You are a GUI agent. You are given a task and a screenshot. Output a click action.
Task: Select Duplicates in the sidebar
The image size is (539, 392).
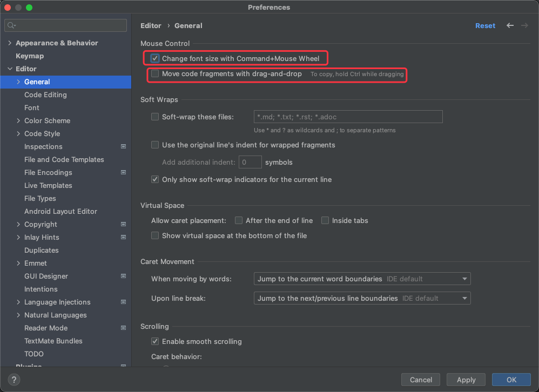41,250
